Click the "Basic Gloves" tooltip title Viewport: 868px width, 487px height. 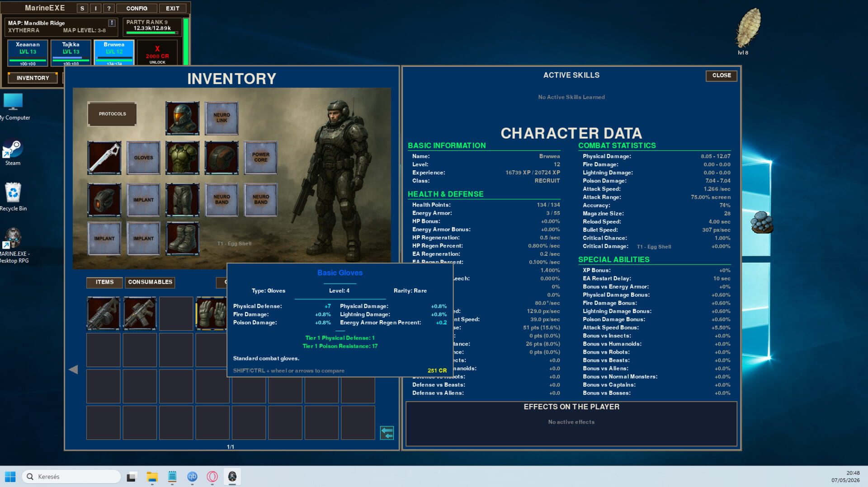point(340,273)
